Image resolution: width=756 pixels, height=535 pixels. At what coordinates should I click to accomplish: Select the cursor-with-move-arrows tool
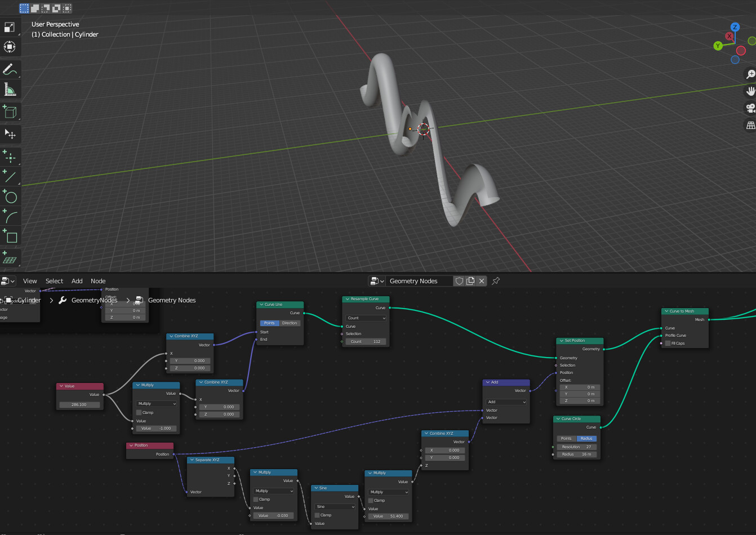pos(10,134)
